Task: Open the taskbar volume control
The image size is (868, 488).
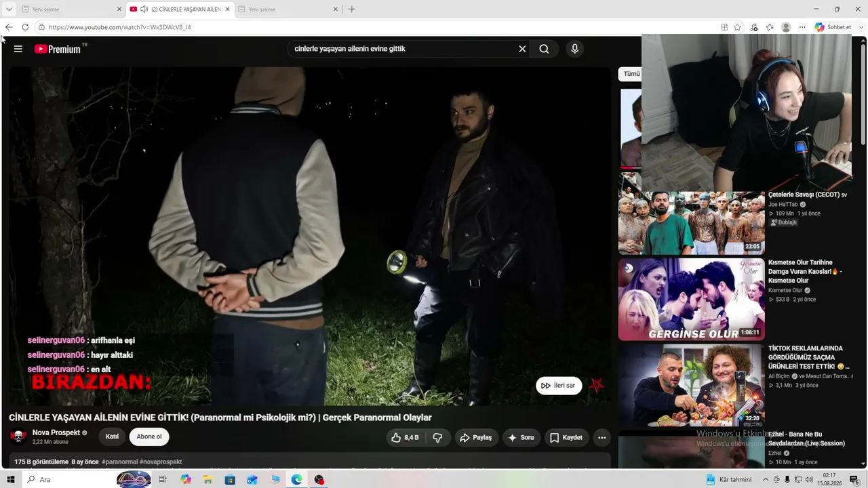Action: click(809, 480)
